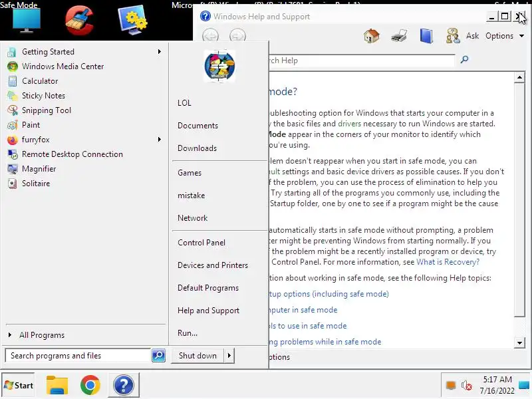Click the taskbar clock
The image size is (532, 399).
click(x=497, y=385)
